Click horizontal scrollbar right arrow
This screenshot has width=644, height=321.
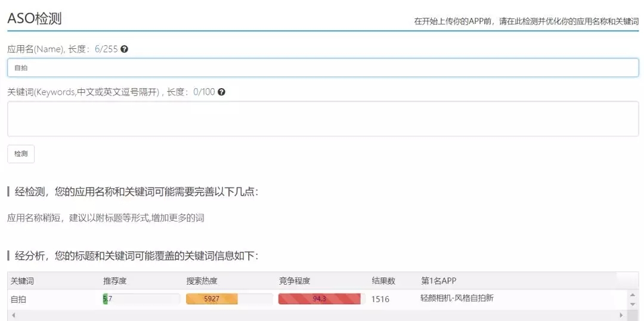click(x=622, y=315)
